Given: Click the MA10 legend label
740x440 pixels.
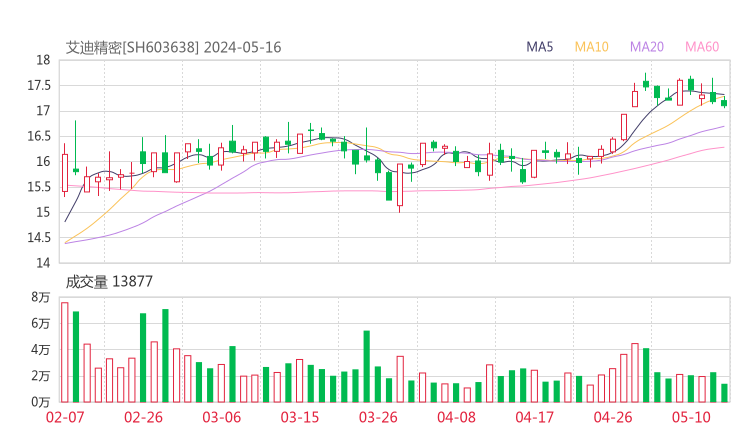Looking at the screenshot, I should (591, 47).
